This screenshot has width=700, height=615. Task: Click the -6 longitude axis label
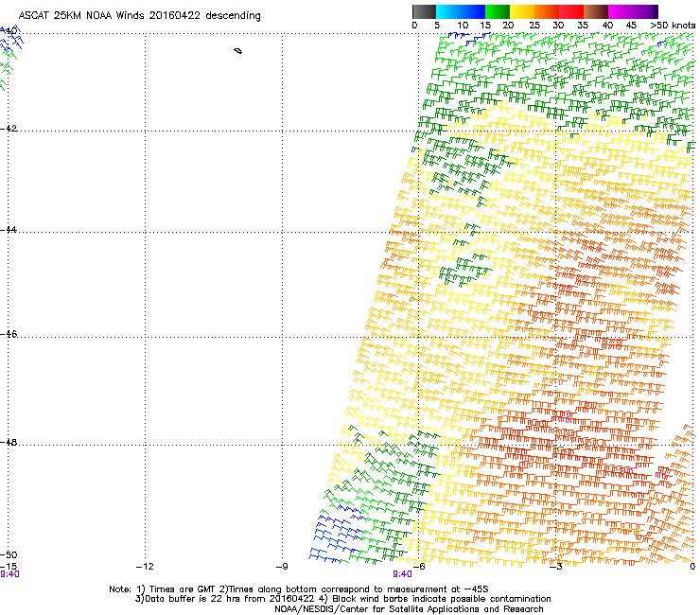(419, 567)
